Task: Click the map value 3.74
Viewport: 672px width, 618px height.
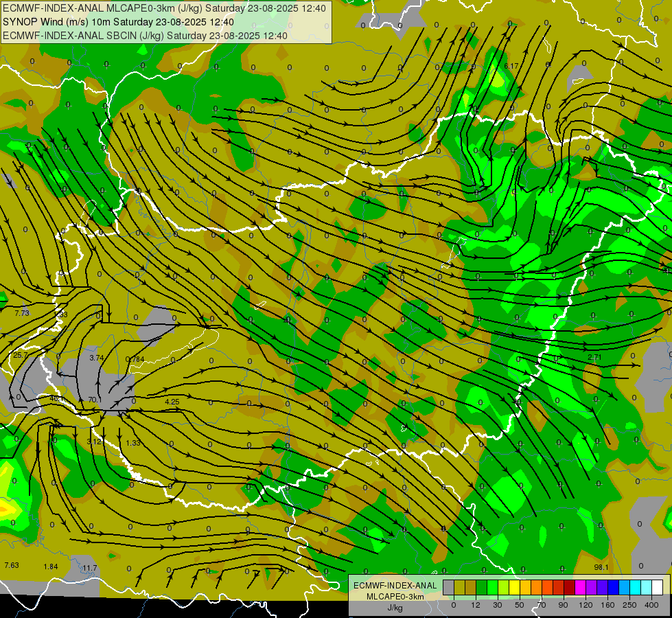Action: (96, 358)
